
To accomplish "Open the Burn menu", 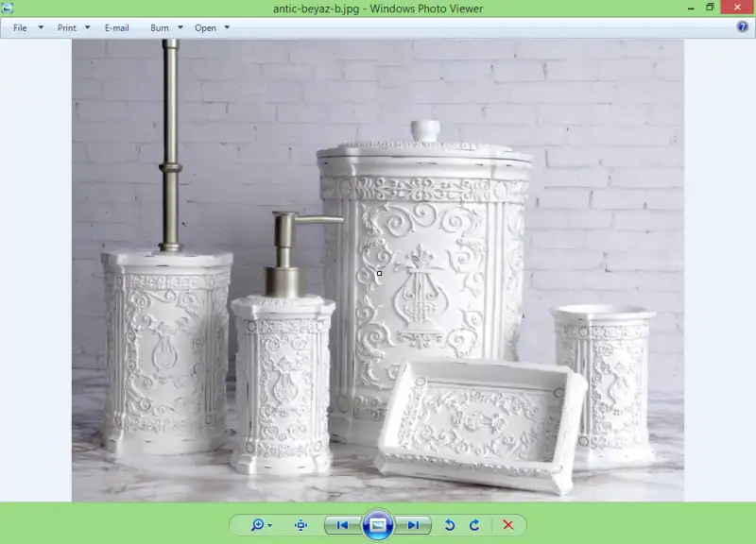I will click(x=160, y=28).
